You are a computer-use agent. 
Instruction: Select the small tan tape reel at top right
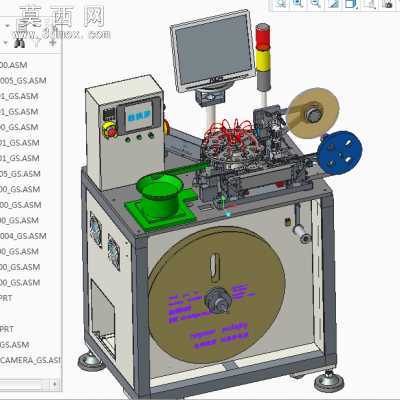(313, 113)
